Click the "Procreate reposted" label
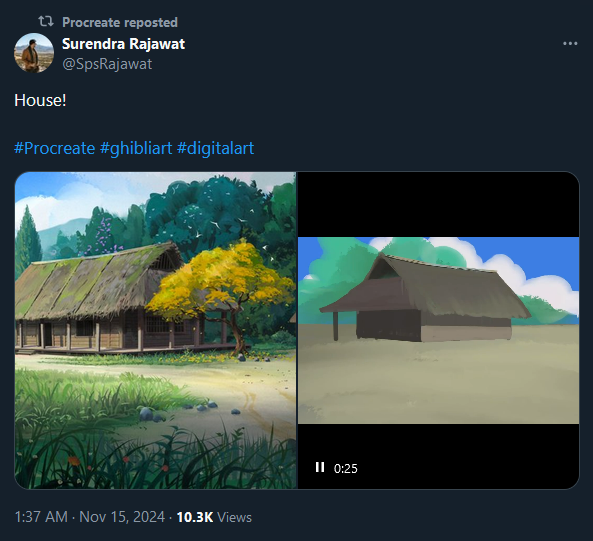 coord(120,22)
